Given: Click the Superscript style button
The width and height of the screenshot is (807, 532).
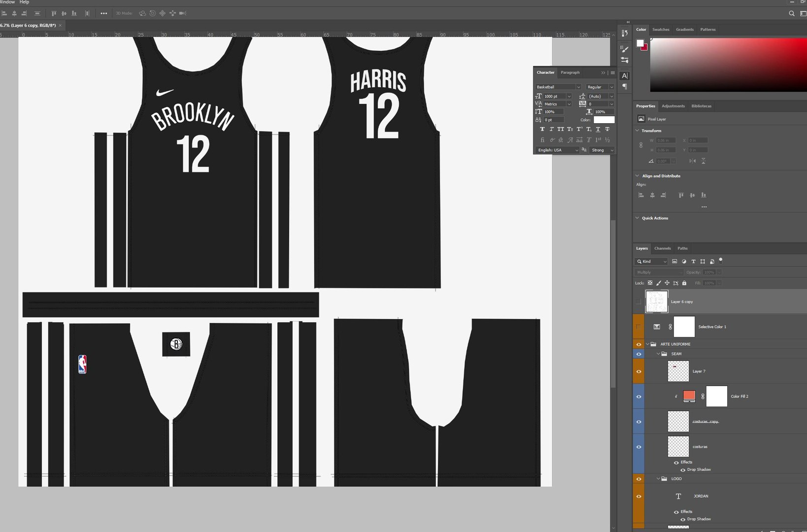Looking at the screenshot, I should tap(579, 129).
